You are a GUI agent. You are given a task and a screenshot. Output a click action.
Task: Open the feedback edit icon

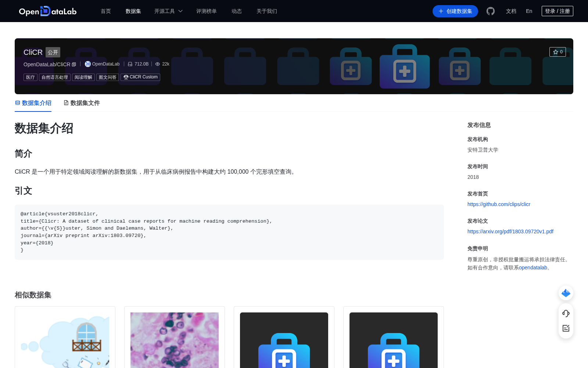tap(566, 328)
